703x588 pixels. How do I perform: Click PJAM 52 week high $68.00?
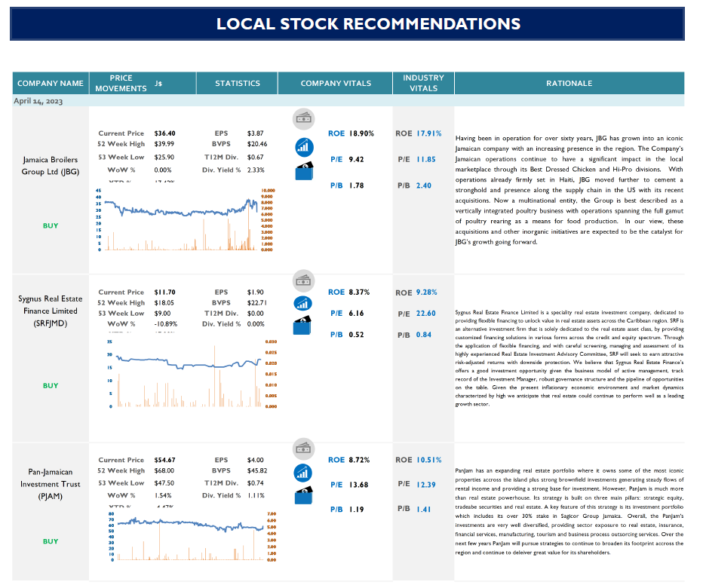164,470
